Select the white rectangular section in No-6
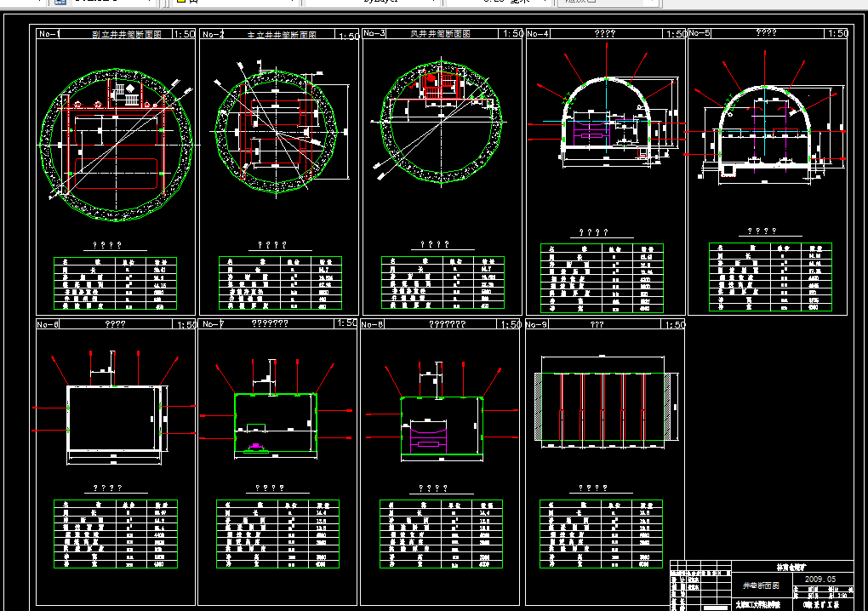868x611 pixels. [114, 419]
